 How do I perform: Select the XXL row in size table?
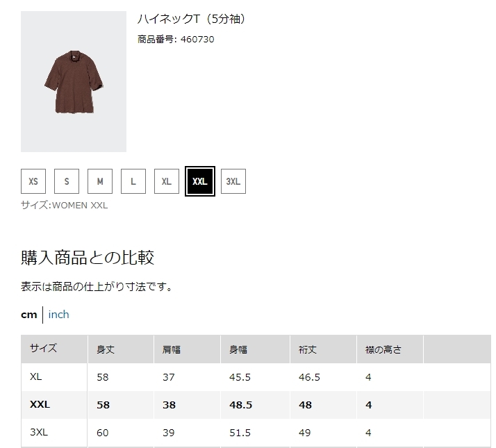tap(40, 405)
